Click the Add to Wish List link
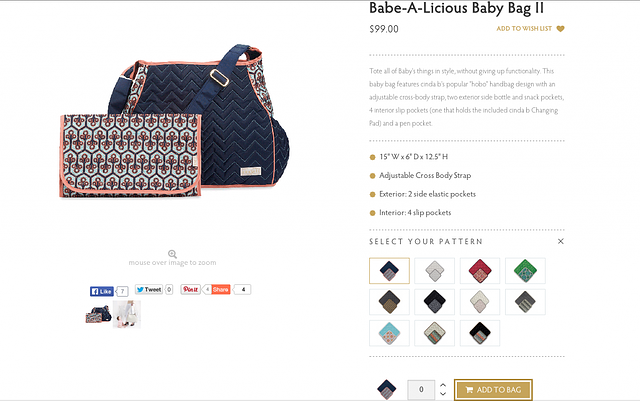 pyautogui.click(x=524, y=29)
